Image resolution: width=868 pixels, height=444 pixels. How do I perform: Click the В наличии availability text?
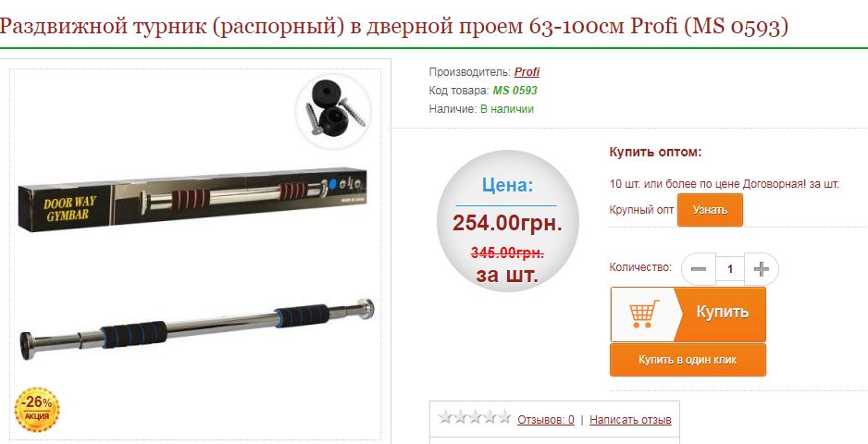coord(506,109)
